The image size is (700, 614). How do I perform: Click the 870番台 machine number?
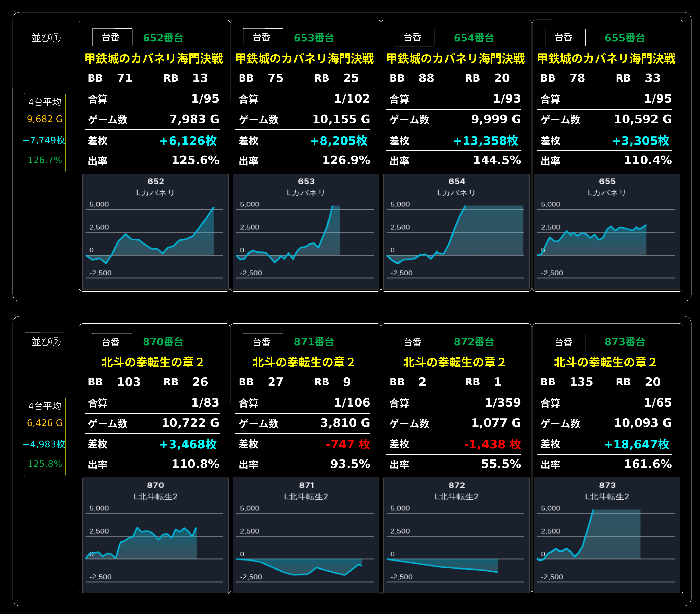(163, 341)
